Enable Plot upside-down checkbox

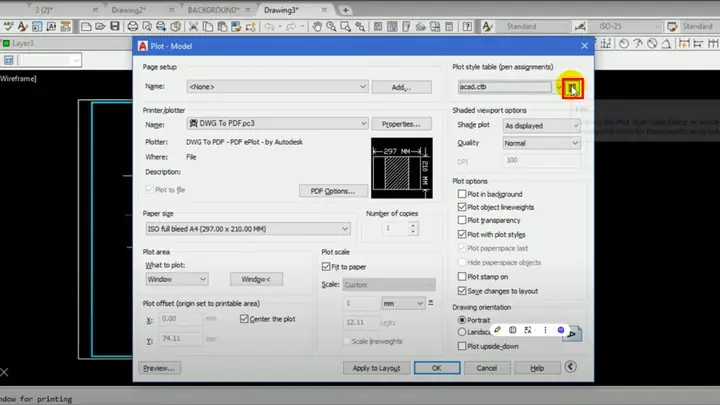pyautogui.click(x=462, y=346)
